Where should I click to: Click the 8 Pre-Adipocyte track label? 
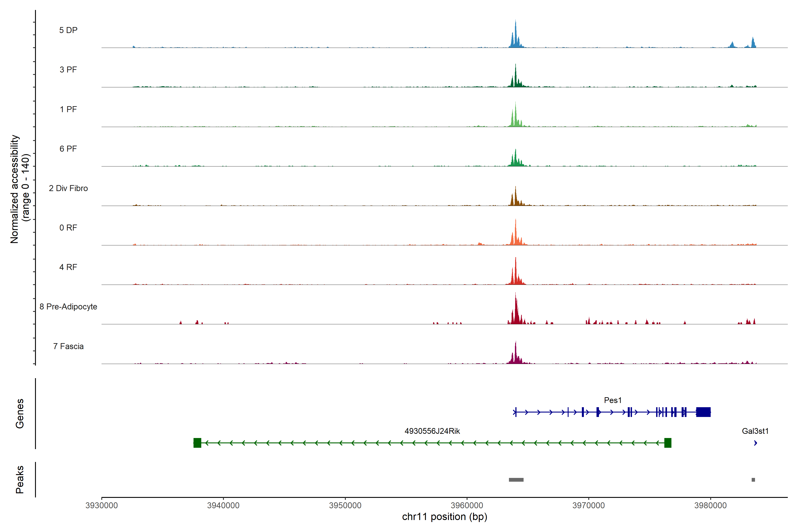(68, 307)
